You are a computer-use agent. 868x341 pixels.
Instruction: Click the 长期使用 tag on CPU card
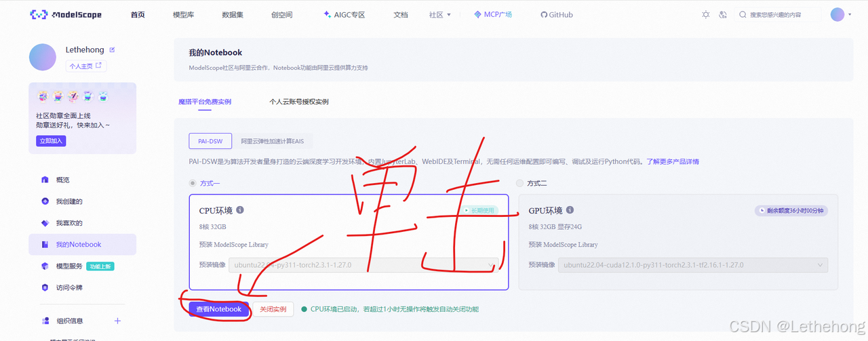[479, 211]
